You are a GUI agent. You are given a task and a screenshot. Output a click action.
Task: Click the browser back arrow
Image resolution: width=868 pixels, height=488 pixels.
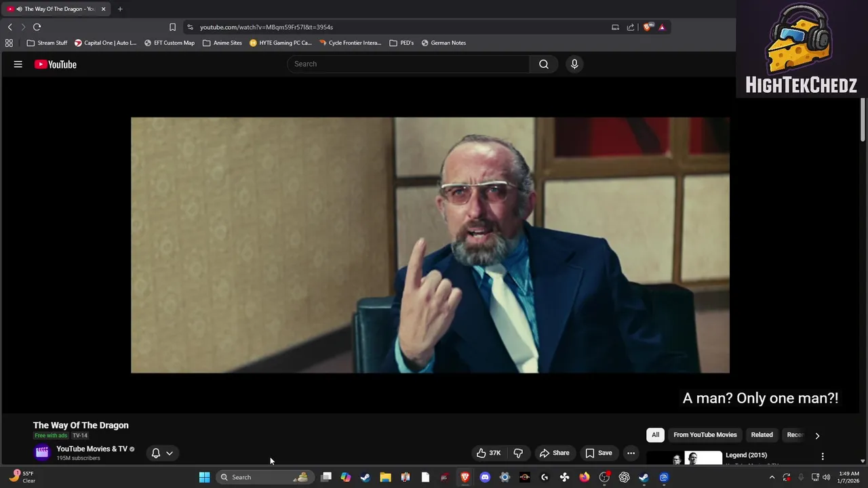(x=9, y=27)
